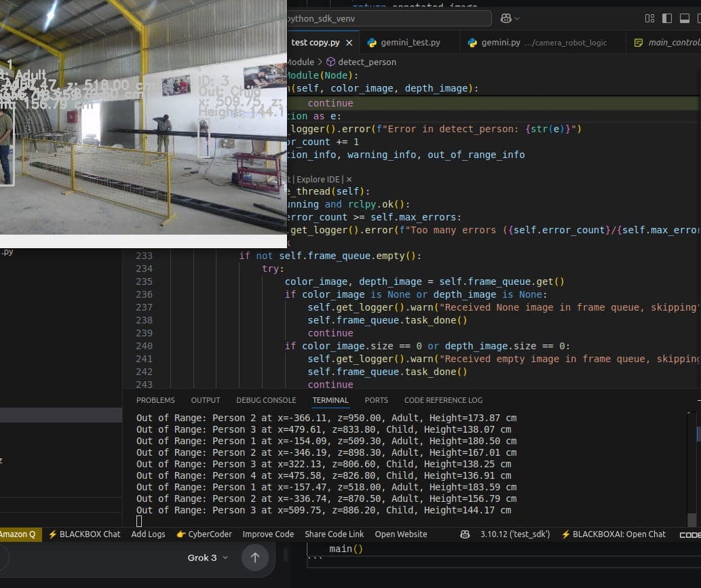Click terminal line with Height=173.87 cm

coord(326,418)
